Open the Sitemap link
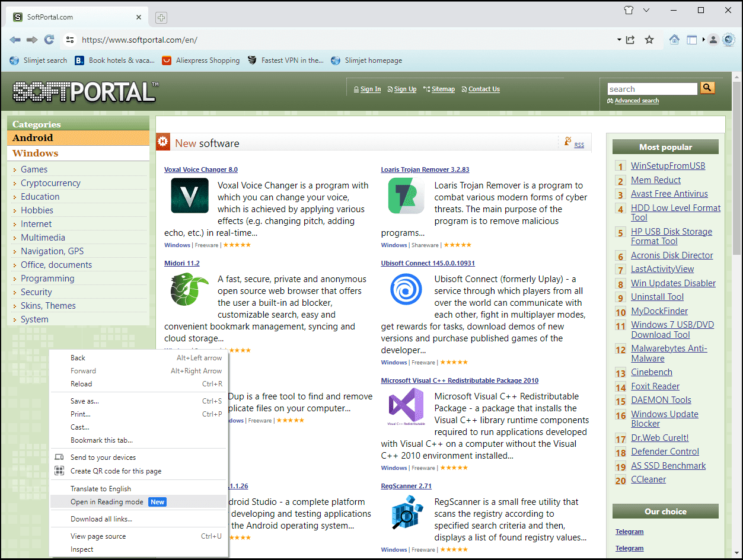 point(443,89)
